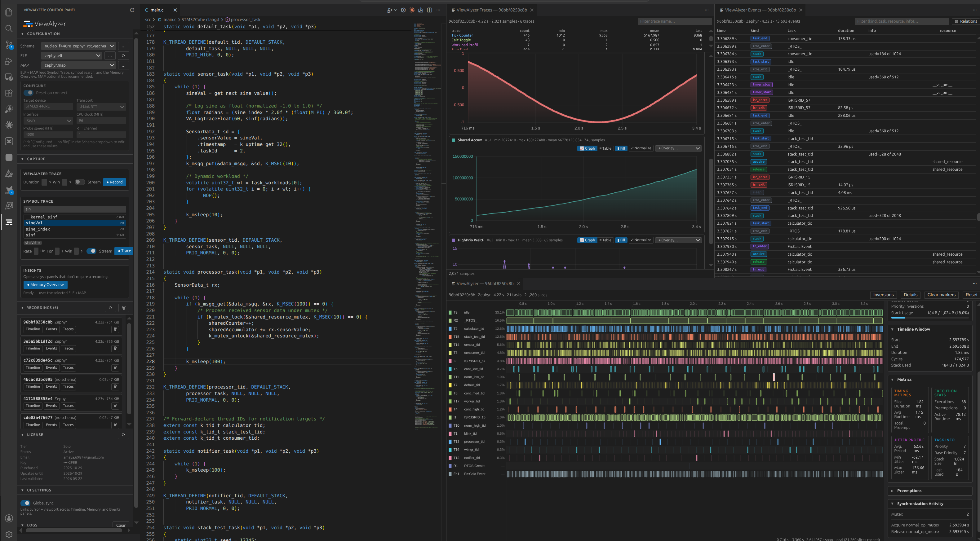The image size is (980, 541).
Task: Delete recording 96bbf8250c8b with its trash icon
Action: click(x=115, y=329)
